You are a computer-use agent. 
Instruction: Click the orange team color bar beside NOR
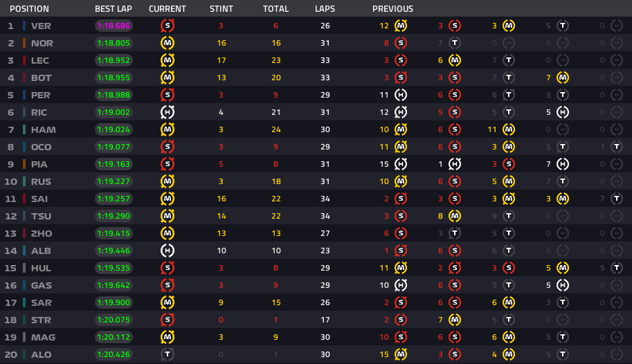[24, 43]
